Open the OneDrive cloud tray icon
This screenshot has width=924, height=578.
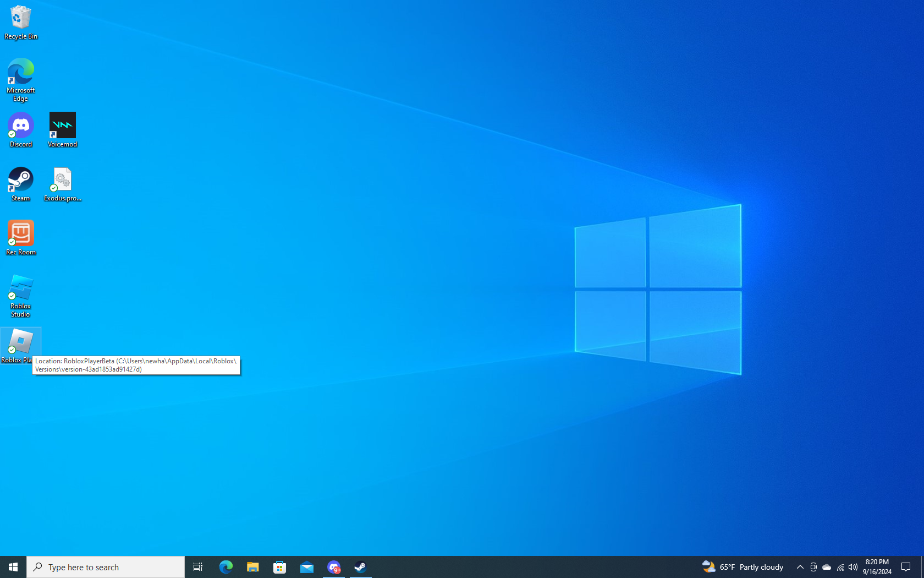pos(827,567)
